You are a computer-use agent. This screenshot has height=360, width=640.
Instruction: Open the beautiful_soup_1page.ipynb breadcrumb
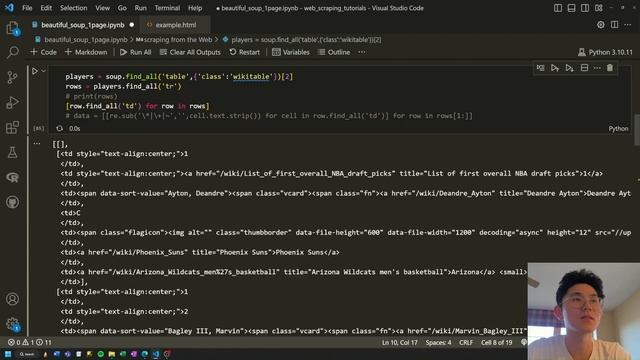tap(81, 40)
